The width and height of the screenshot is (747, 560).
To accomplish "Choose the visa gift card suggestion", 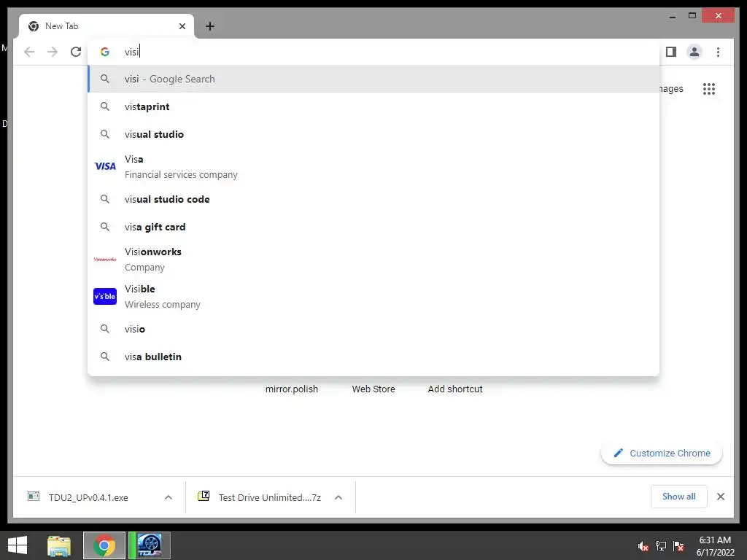I will pyautogui.click(x=374, y=227).
